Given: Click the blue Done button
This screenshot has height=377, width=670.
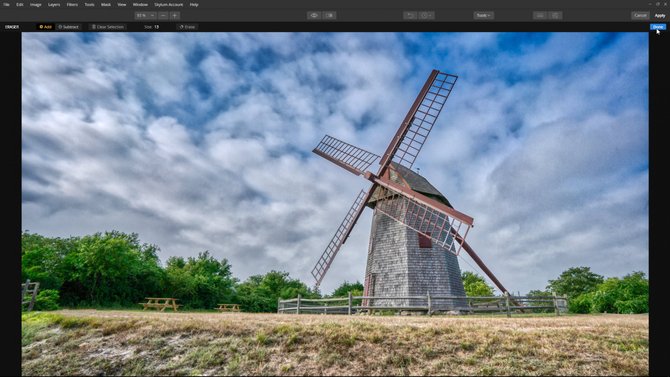Looking at the screenshot, I should (x=658, y=27).
